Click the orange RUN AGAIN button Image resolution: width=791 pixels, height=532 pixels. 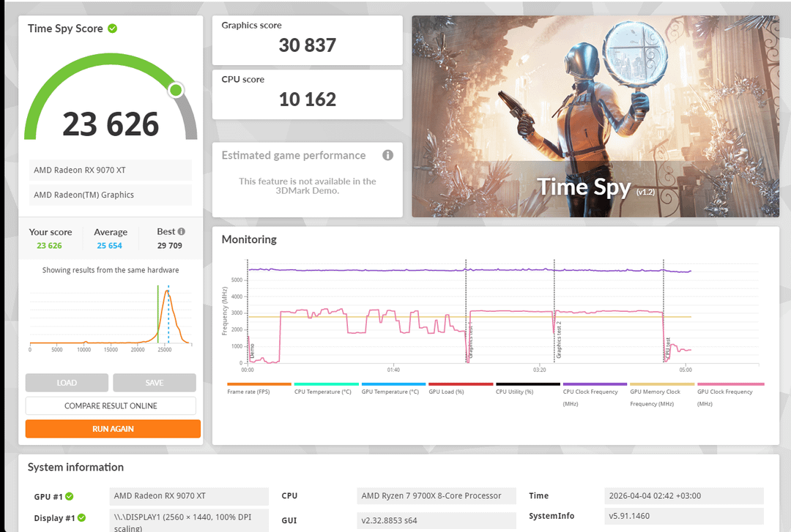[113, 429]
